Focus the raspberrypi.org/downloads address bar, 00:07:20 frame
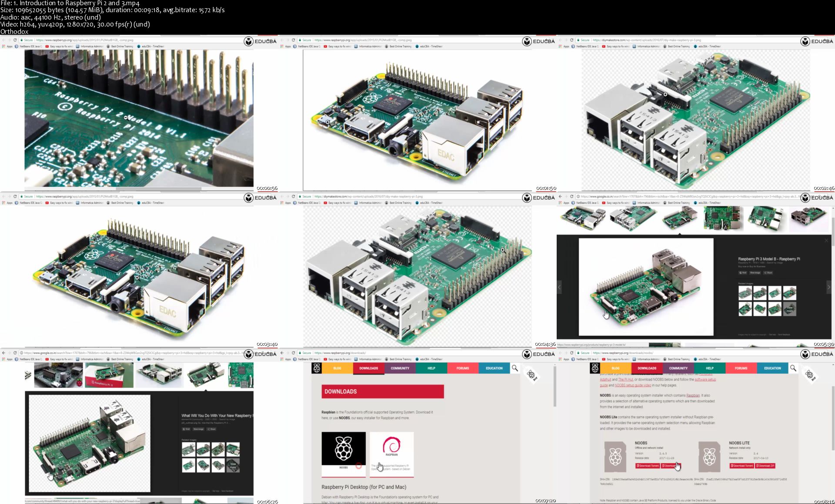Viewport: 835px width, 504px height. click(409, 353)
